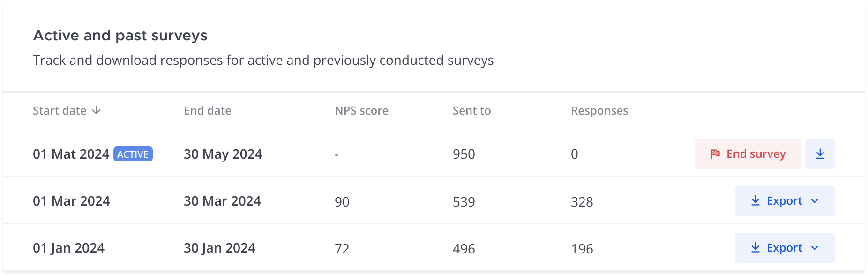Viewport: 868px width, 276px height.
Task: Click the Sent to column header
Action: coord(471,110)
